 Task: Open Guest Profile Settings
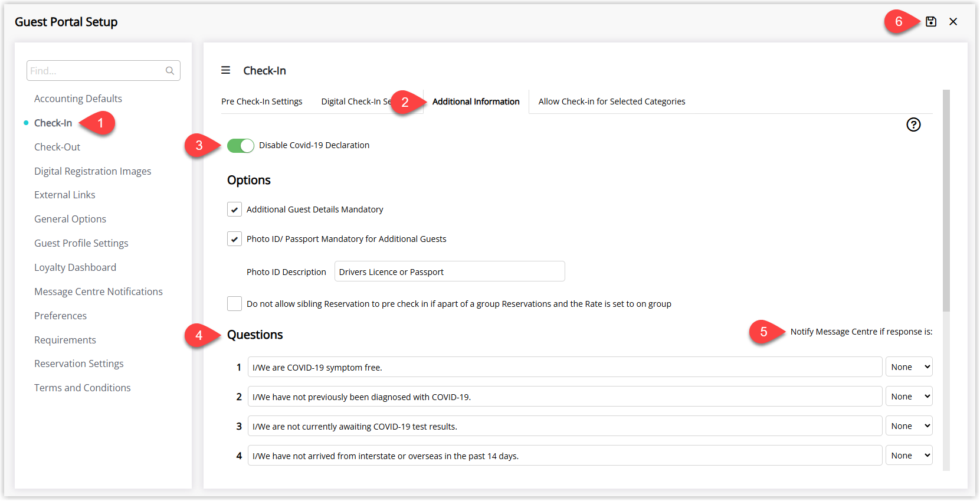tap(81, 243)
